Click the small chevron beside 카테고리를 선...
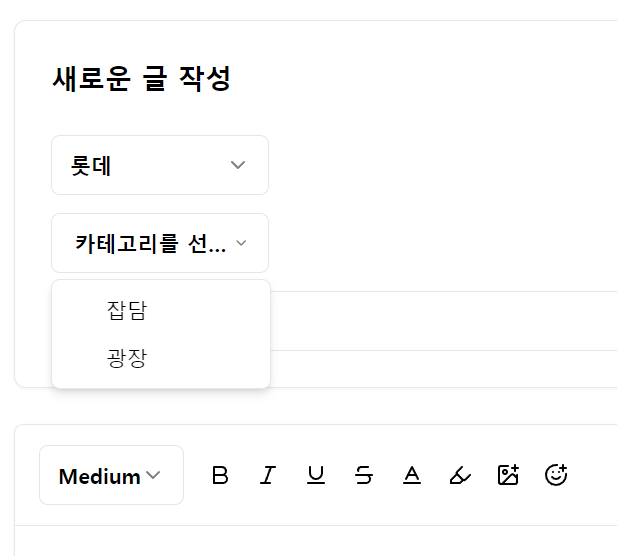The width and height of the screenshot is (617, 556). click(241, 243)
